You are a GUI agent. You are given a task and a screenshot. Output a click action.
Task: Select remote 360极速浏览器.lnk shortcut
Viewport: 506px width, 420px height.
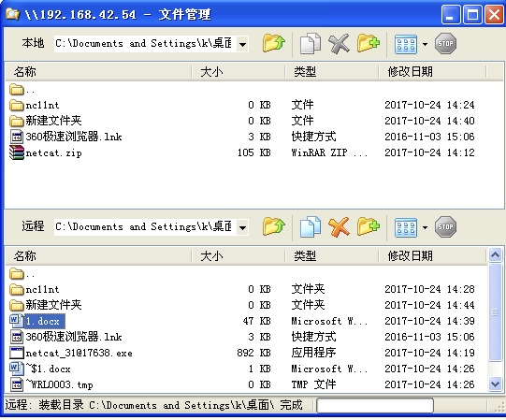pyautogui.click(x=65, y=337)
